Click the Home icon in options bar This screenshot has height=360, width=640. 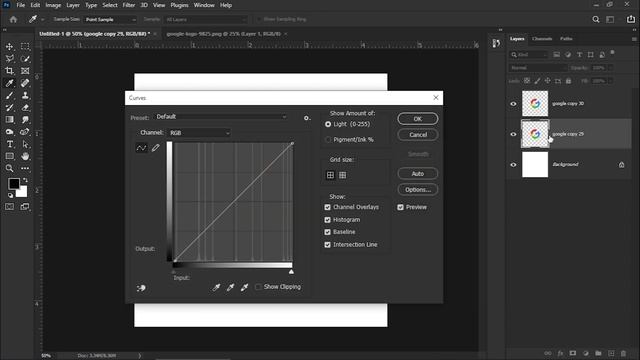(x=13, y=19)
